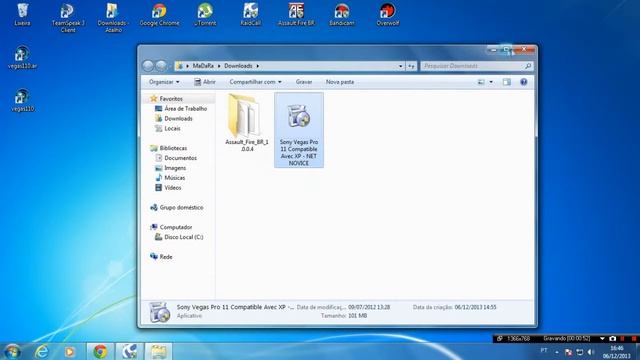Take a Bandicam screenshot with camera icon
Viewport: 640px width, 360px height.
tap(613, 339)
